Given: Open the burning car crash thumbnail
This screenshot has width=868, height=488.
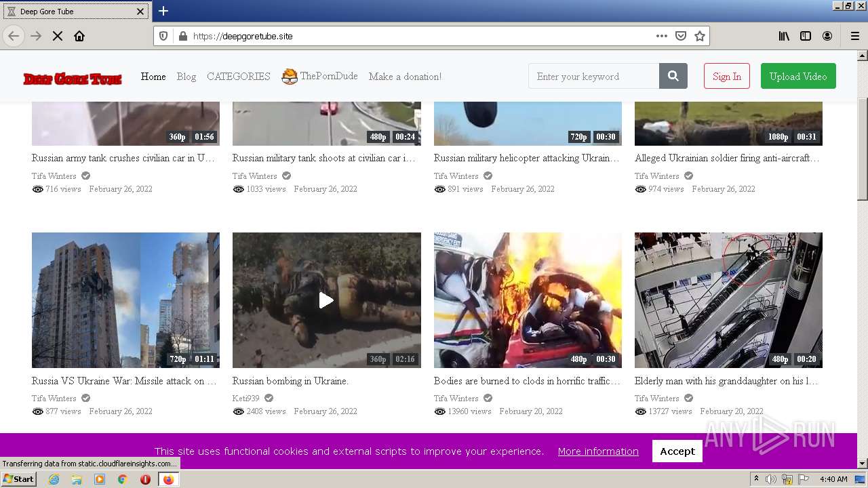Looking at the screenshot, I should [528, 300].
